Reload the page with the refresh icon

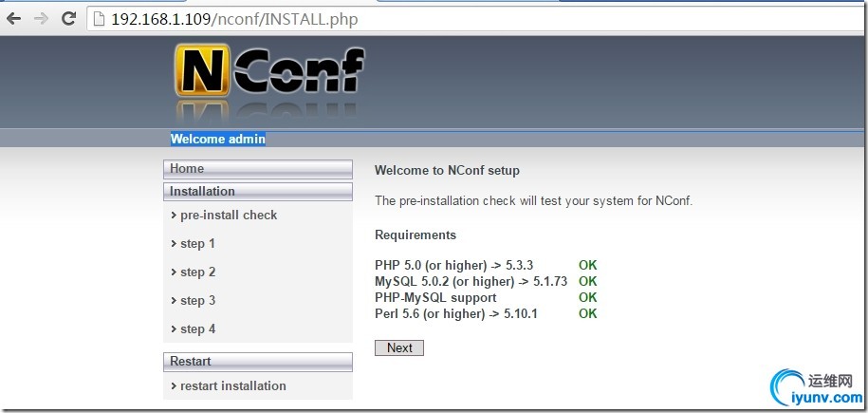coord(68,19)
